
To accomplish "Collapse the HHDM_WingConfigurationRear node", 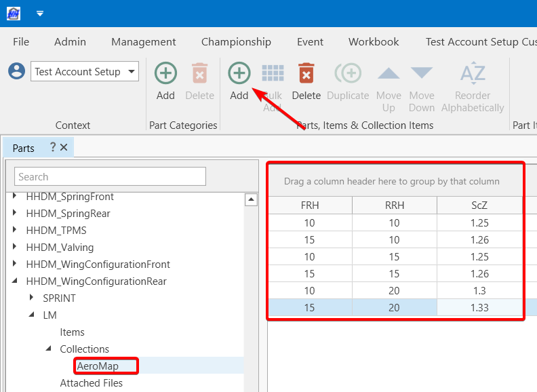I will (x=15, y=281).
